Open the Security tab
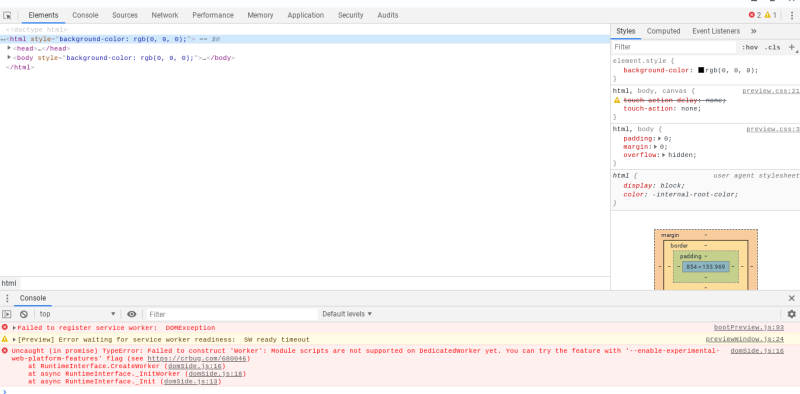800x394 pixels. (351, 15)
